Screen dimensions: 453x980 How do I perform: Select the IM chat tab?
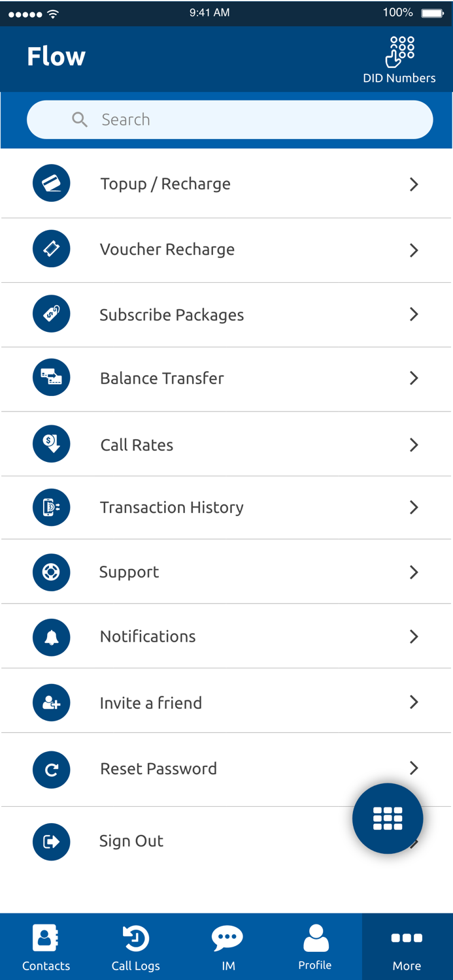click(227, 945)
